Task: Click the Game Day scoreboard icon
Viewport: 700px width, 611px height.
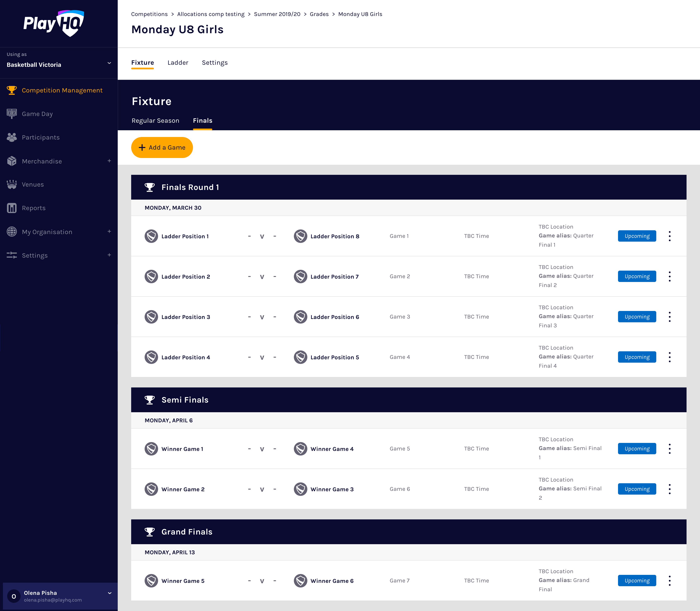Action: 12,113
